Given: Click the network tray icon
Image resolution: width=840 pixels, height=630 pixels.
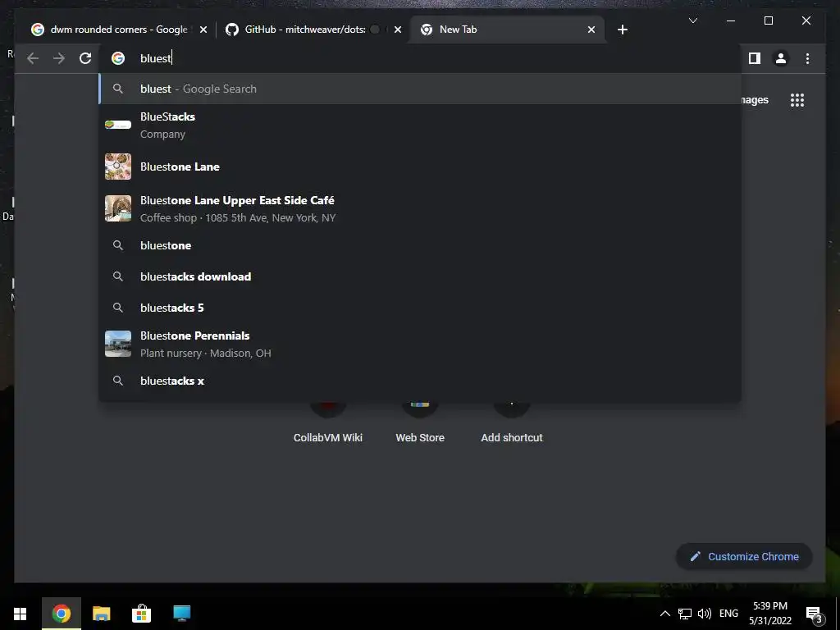Looking at the screenshot, I should coord(685,614).
